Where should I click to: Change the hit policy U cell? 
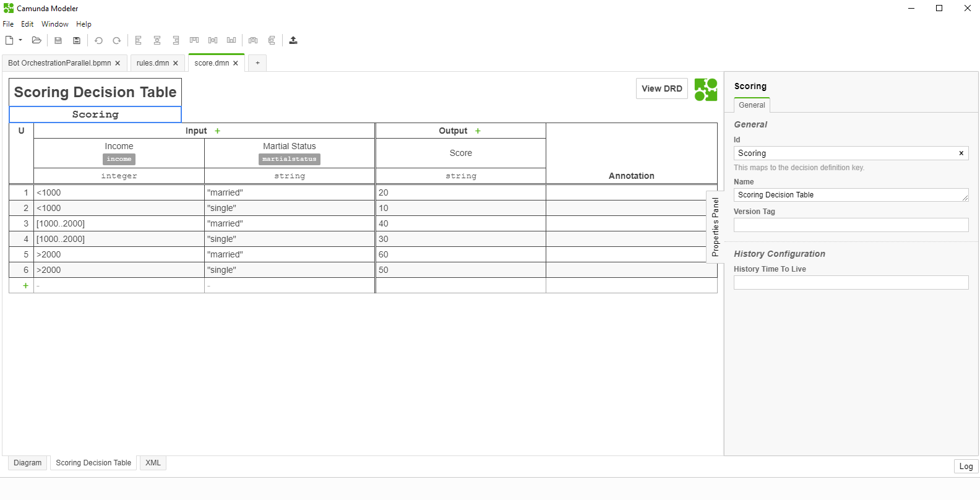(x=22, y=131)
